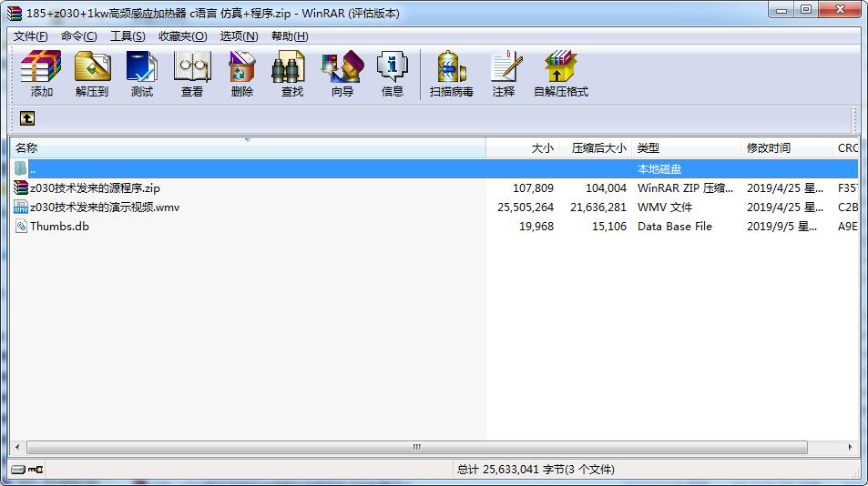This screenshot has height=486, width=868.
Task: Select z030技术发来的源程序.zip row
Action: 434,188
